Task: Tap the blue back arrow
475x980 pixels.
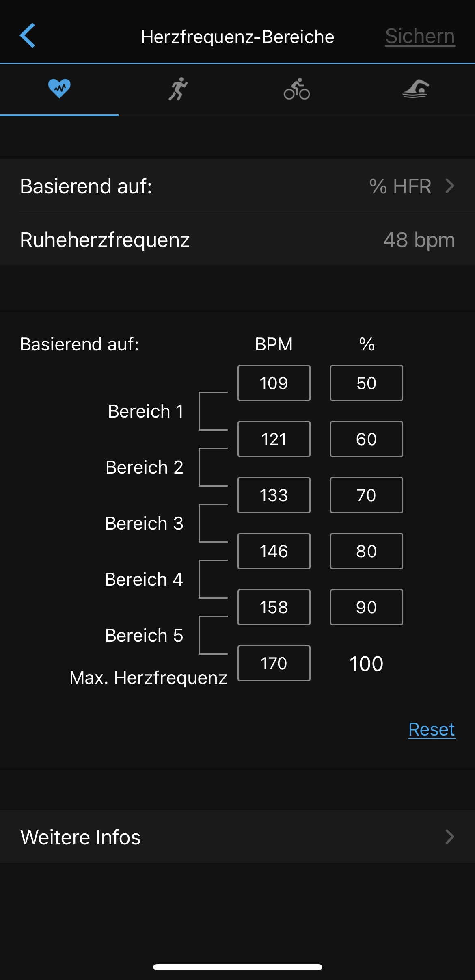Action: [x=28, y=36]
